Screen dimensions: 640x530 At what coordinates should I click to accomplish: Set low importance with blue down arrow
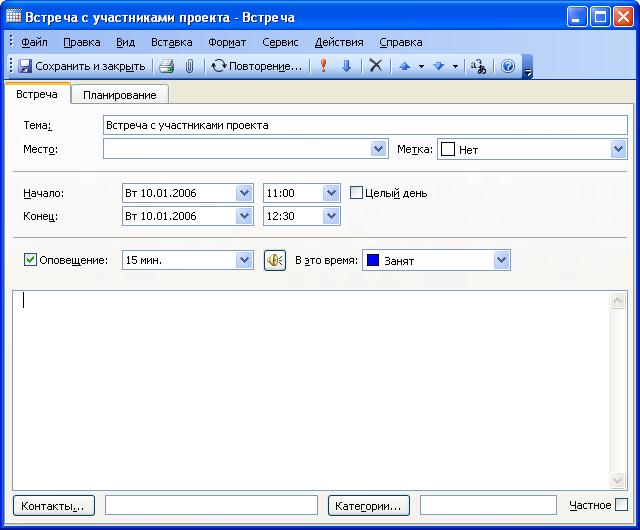tap(347, 66)
